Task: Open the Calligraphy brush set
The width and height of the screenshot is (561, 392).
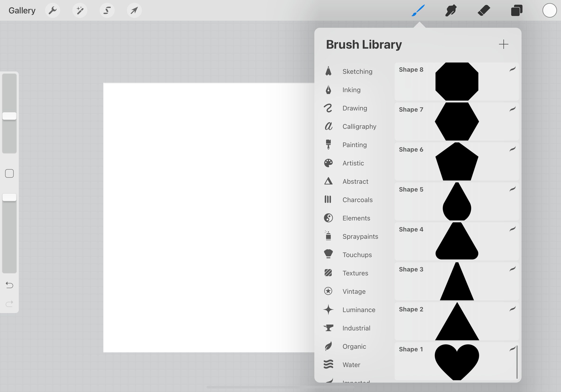Action: 359,126
